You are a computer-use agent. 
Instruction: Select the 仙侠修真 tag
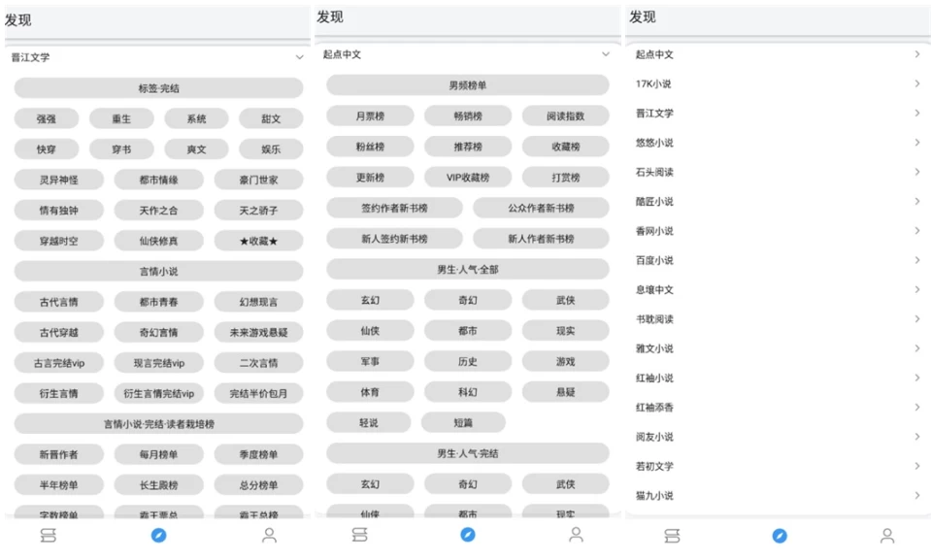tap(158, 241)
